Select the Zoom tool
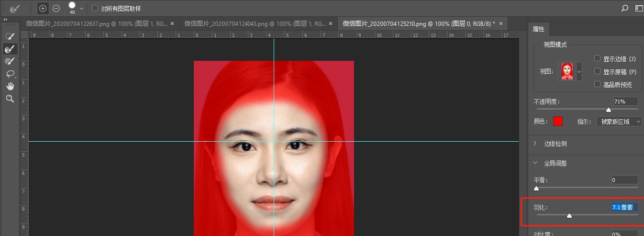Image resolution: width=644 pixels, height=236 pixels. [10, 99]
